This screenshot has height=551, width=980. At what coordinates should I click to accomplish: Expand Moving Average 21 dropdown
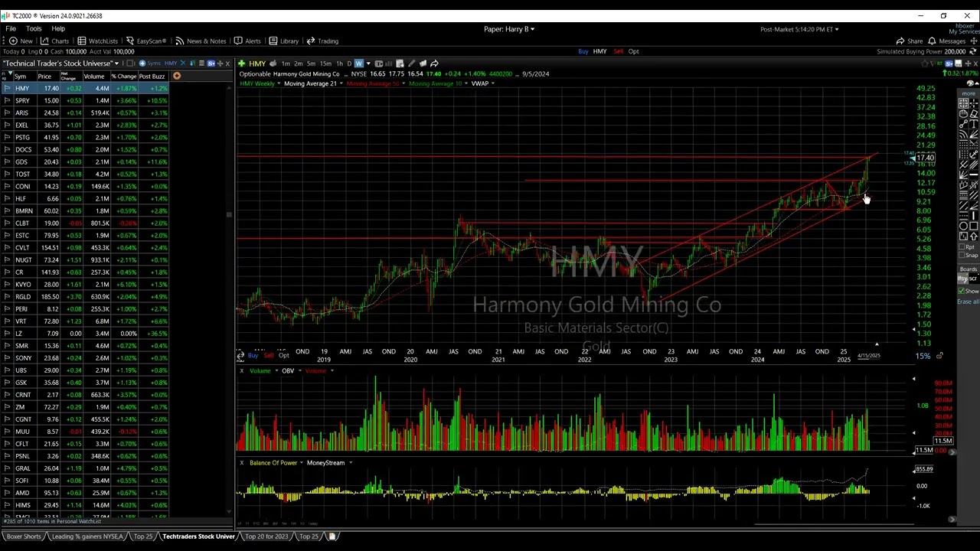coord(341,83)
